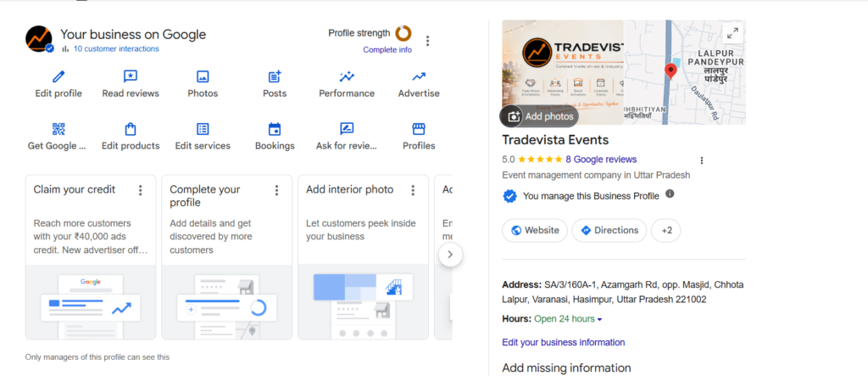Open Edit profile pencil icon
This screenshot has height=376, width=868.
pyautogui.click(x=58, y=76)
